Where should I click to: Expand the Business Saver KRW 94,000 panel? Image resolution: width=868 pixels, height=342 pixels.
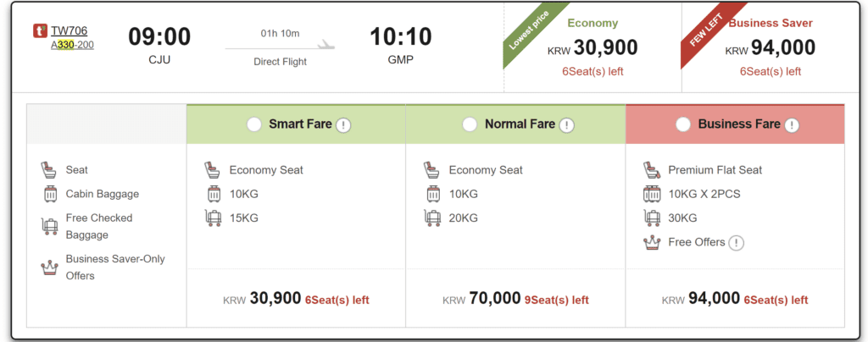pyautogui.click(x=770, y=48)
